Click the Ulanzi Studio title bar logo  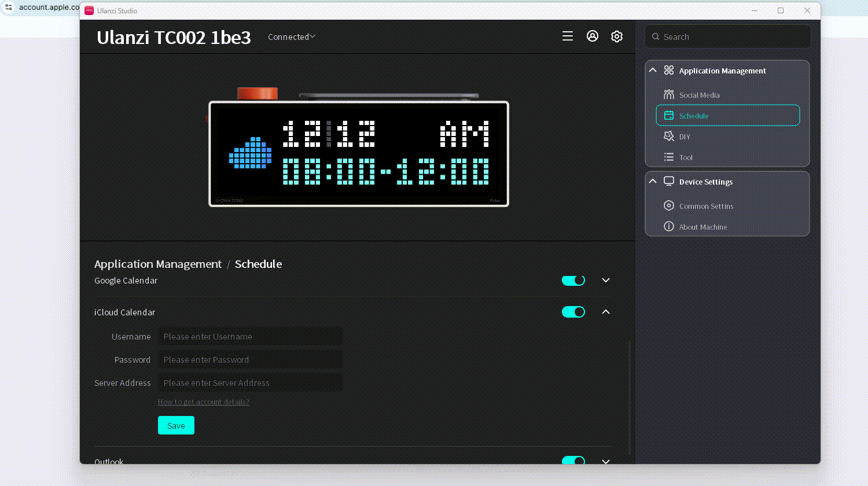point(89,10)
